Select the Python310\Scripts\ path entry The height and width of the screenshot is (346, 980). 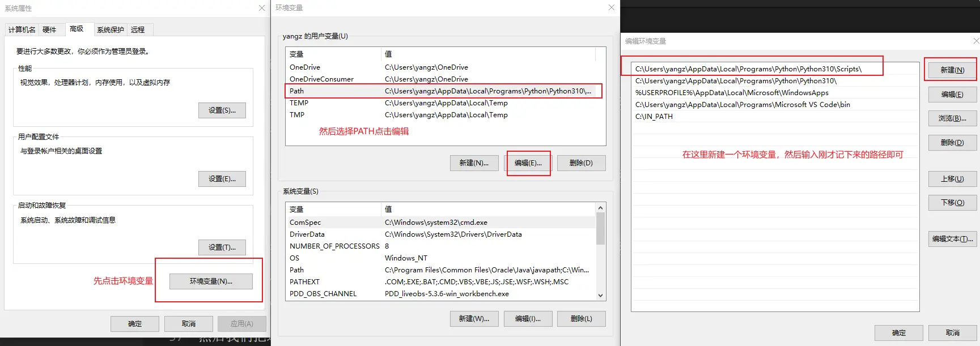click(x=748, y=69)
